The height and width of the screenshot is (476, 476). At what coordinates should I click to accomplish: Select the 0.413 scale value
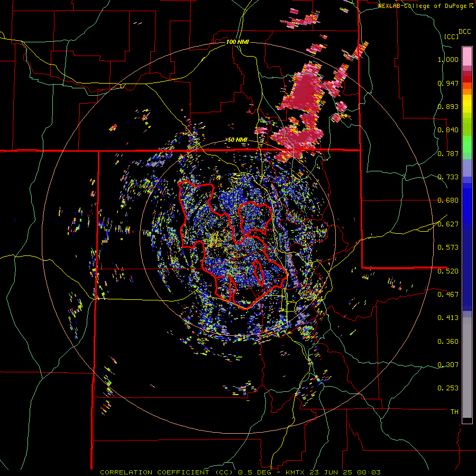448,318
